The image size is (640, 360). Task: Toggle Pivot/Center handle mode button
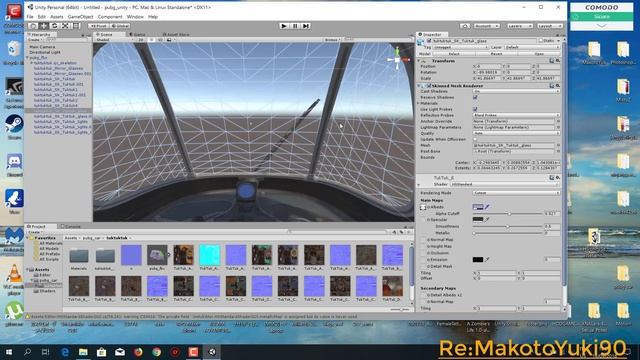click(x=98, y=26)
